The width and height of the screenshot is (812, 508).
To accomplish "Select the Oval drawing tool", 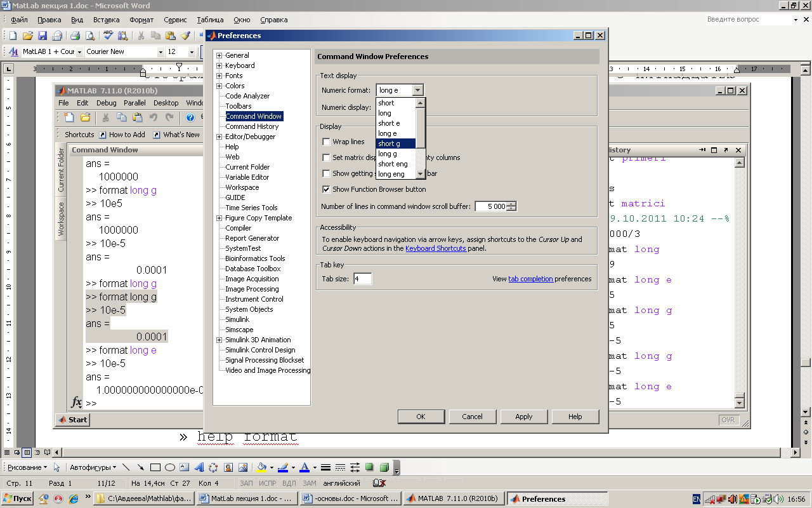I will tap(170, 467).
